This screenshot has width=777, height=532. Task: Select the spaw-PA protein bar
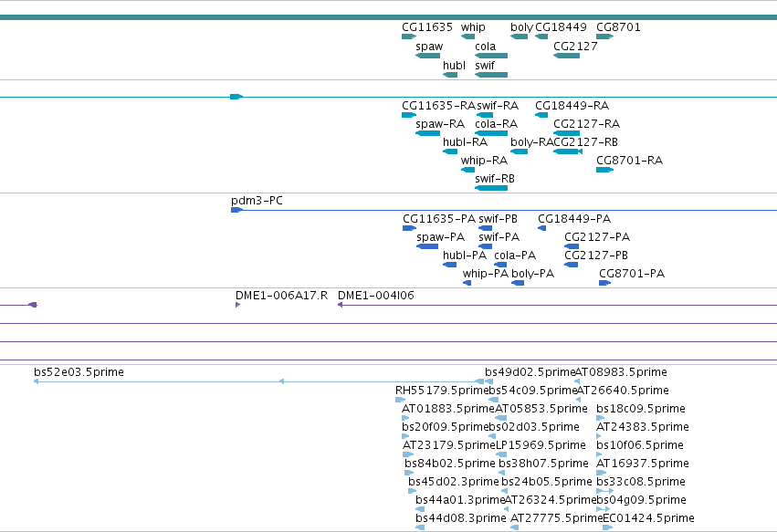427,246
